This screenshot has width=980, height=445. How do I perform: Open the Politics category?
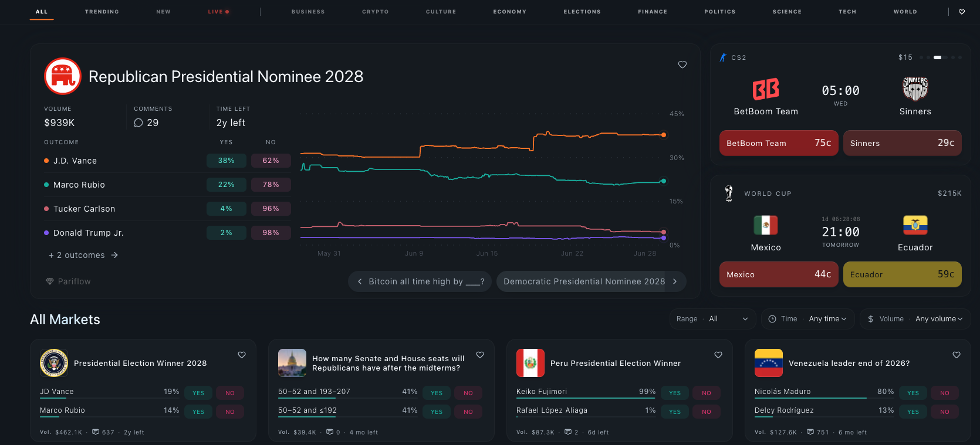[720, 12]
